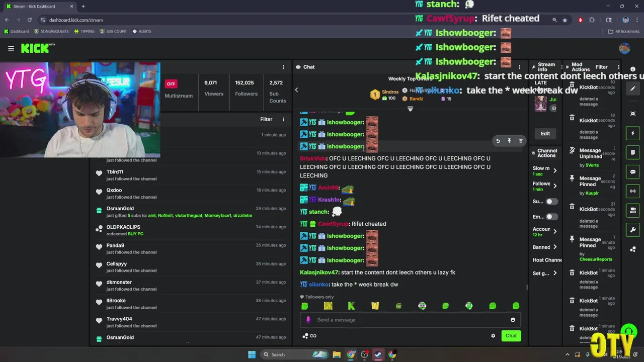Open the All Bookmarks folder

(x=624, y=31)
